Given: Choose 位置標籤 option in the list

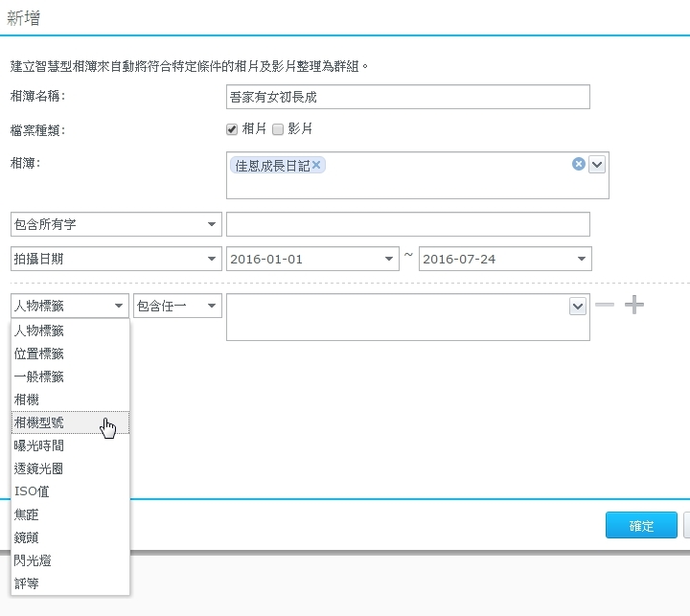Looking at the screenshot, I should point(40,354).
